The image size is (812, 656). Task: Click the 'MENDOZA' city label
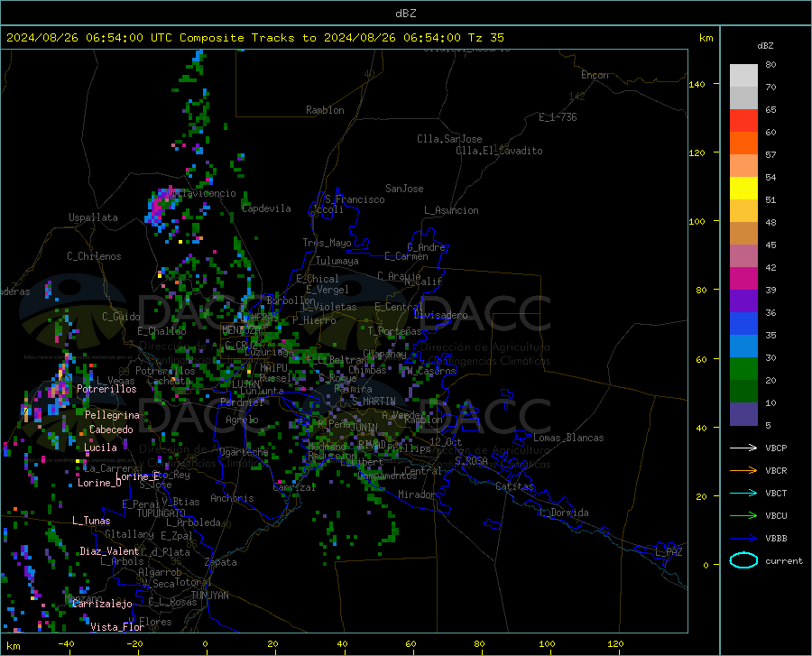pyautogui.click(x=241, y=330)
